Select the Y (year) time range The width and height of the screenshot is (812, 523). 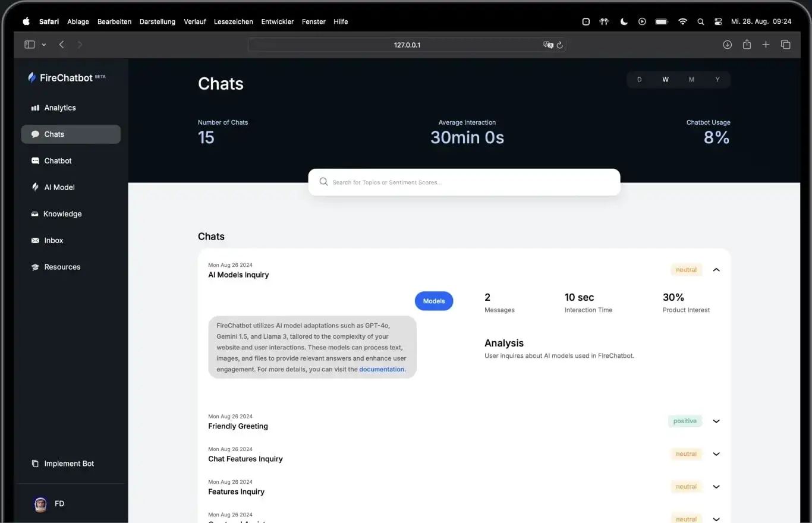tap(717, 80)
